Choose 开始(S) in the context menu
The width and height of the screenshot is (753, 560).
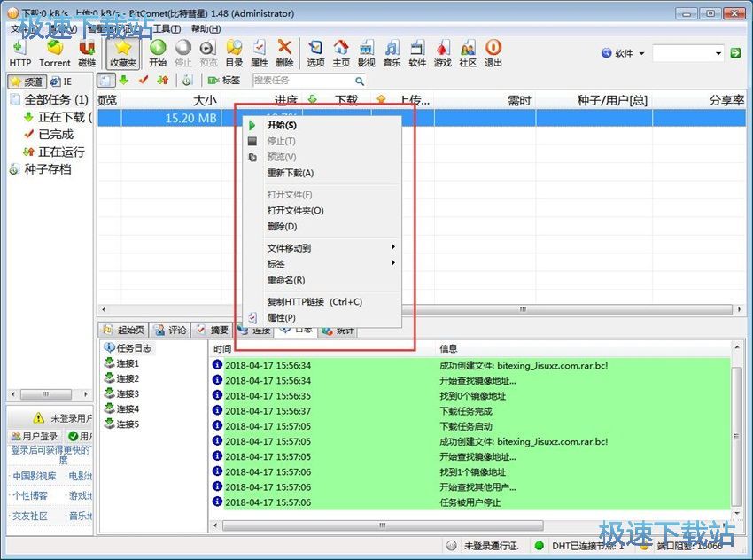(x=322, y=125)
